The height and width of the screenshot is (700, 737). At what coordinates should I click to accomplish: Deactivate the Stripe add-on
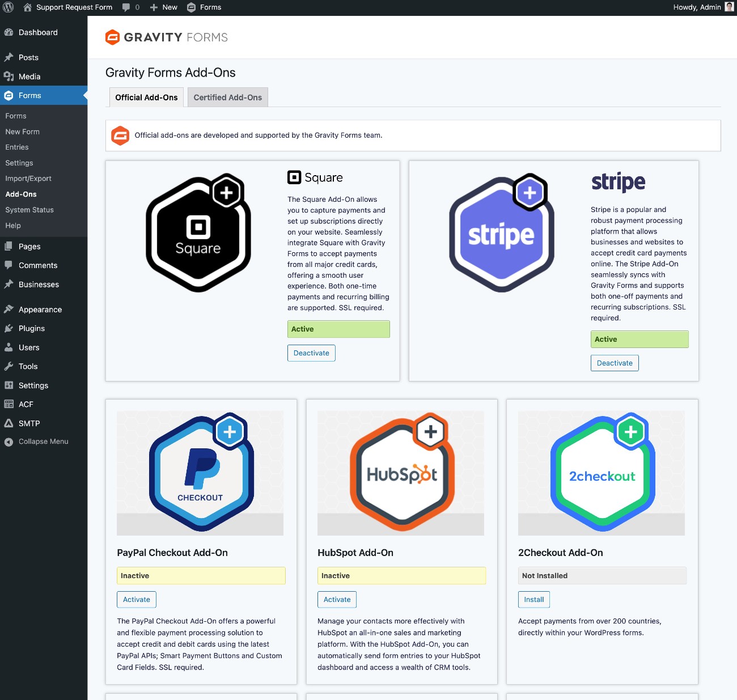(615, 363)
